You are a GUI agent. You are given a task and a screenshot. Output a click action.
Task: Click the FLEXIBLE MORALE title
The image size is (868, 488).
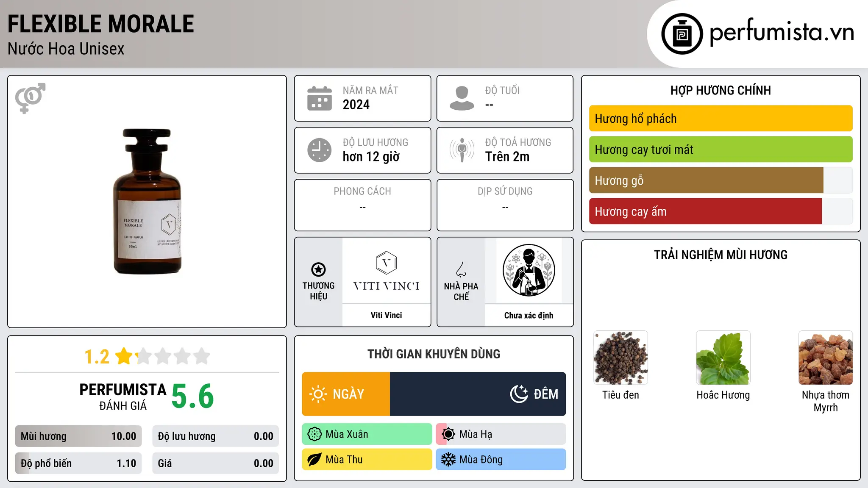tap(101, 24)
